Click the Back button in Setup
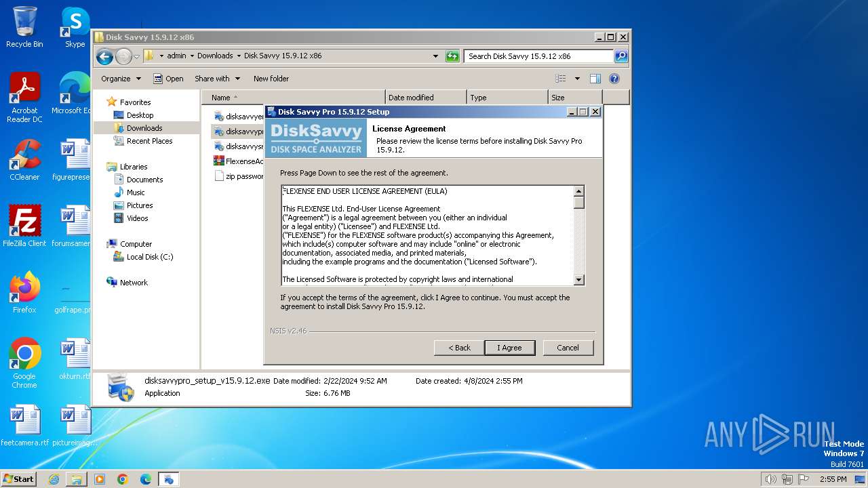The width and height of the screenshot is (868, 488). [x=459, y=348]
